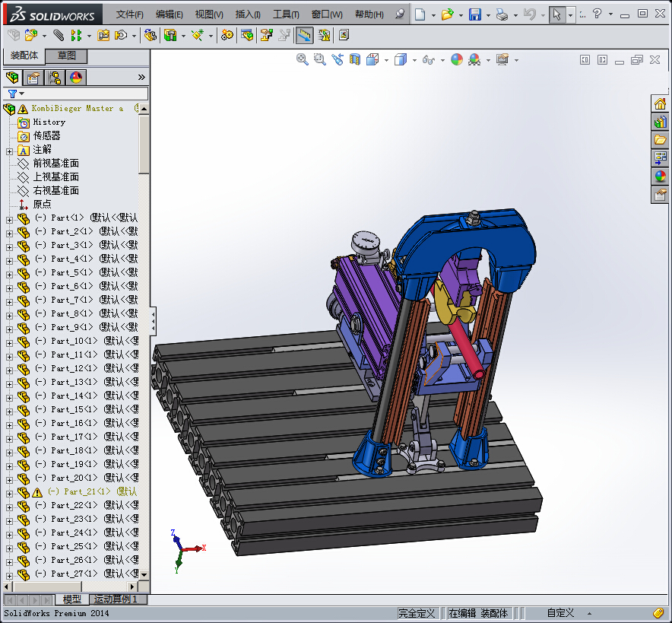Open SolidWorks Resources home icon in task pane
The height and width of the screenshot is (623, 672).
tap(660, 105)
